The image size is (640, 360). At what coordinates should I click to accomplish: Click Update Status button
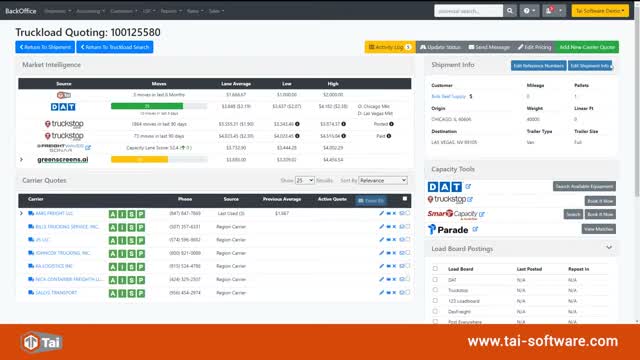[440, 47]
